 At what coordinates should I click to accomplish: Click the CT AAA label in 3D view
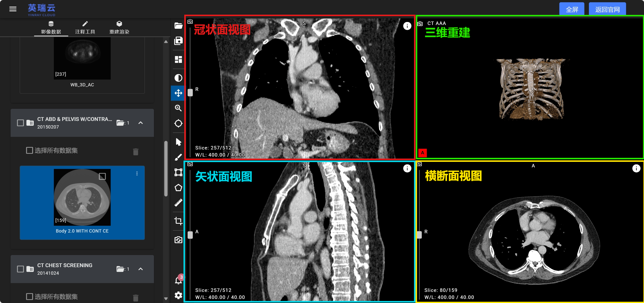[x=436, y=23]
